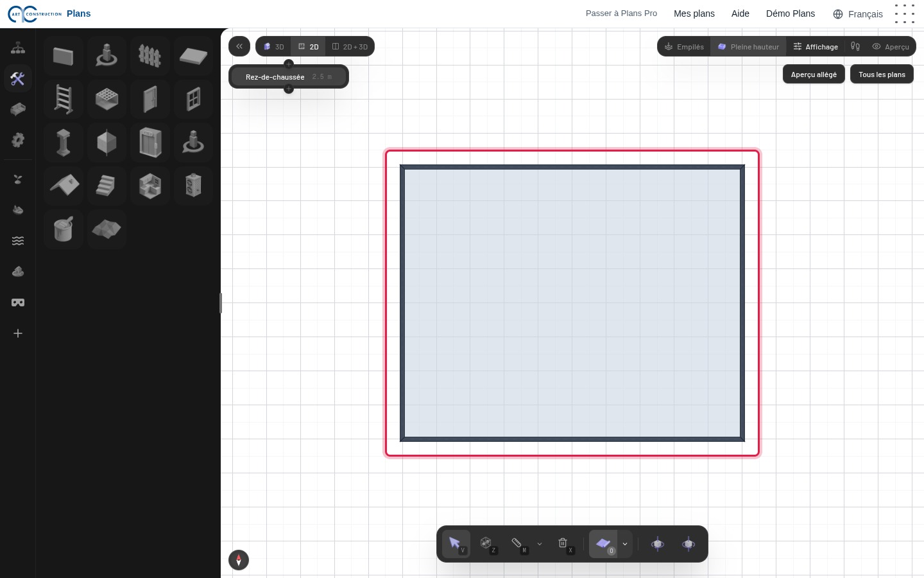
Task: Choose the door element icon
Action: click(150, 100)
